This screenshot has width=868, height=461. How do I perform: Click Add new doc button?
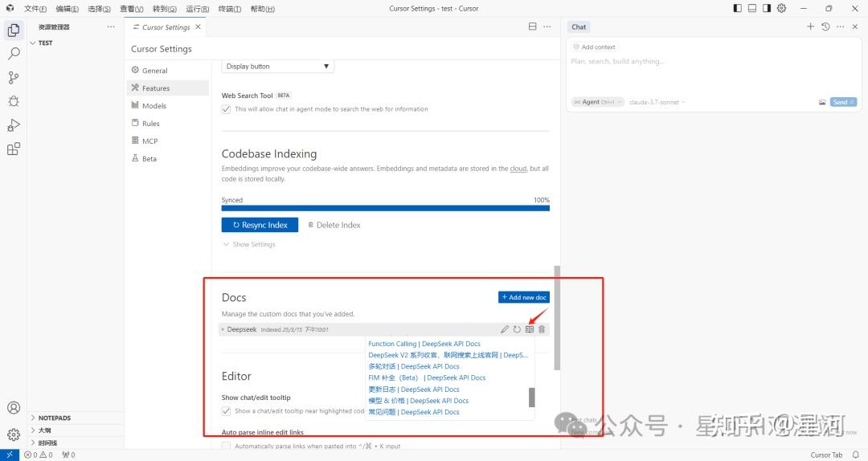tap(524, 297)
